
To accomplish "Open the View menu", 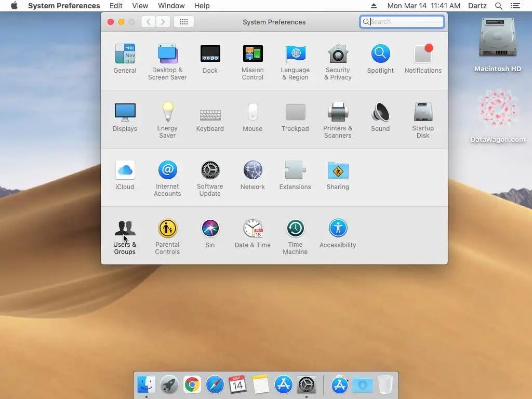I will click(140, 6).
